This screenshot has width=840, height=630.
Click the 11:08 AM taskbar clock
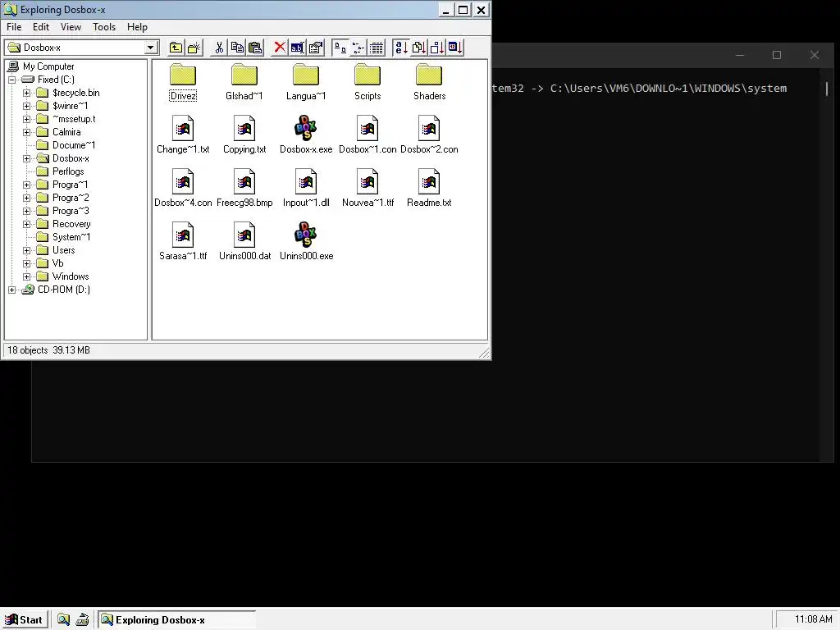pyautogui.click(x=813, y=620)
